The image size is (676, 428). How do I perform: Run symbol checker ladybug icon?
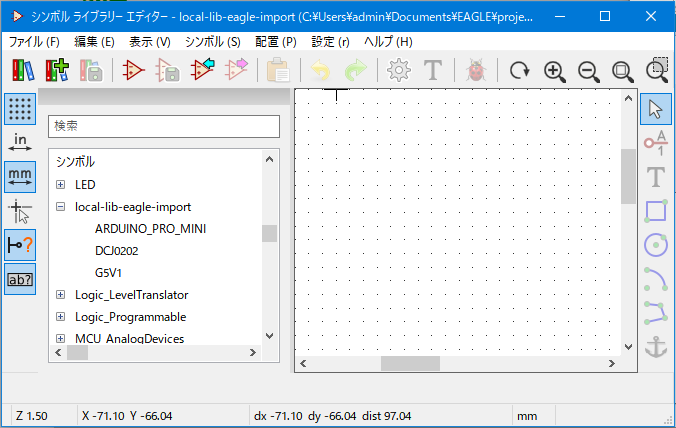(476, 70)
